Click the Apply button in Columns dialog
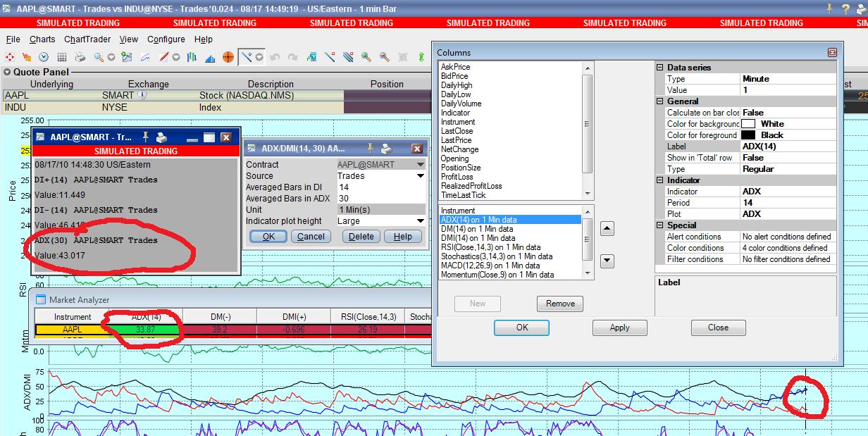 (x=619, y=328)
